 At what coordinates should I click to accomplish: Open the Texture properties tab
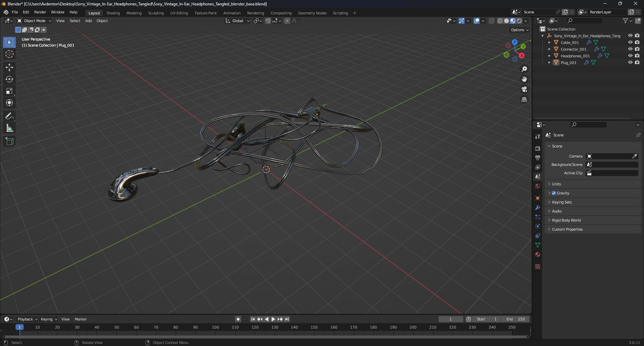point(538,267)
